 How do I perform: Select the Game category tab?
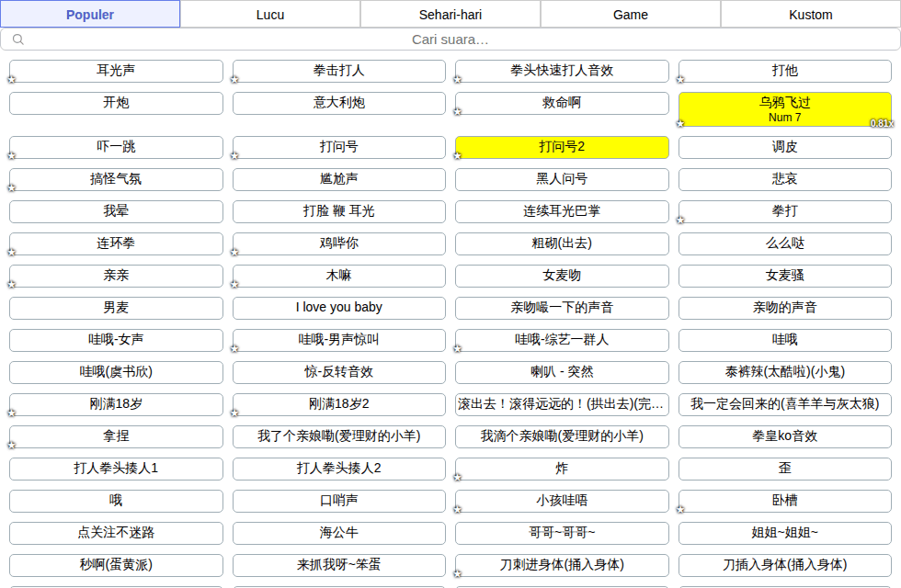tap(631, 15)
